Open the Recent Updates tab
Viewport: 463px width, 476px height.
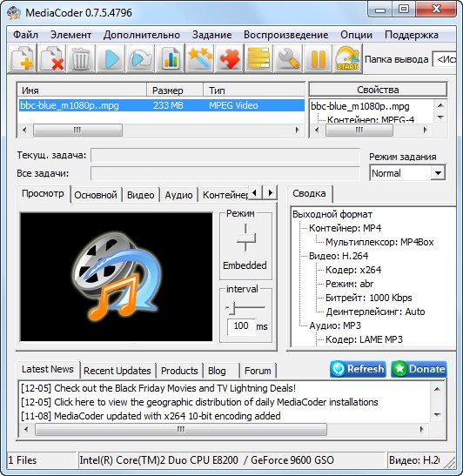(x=117, y=371)
